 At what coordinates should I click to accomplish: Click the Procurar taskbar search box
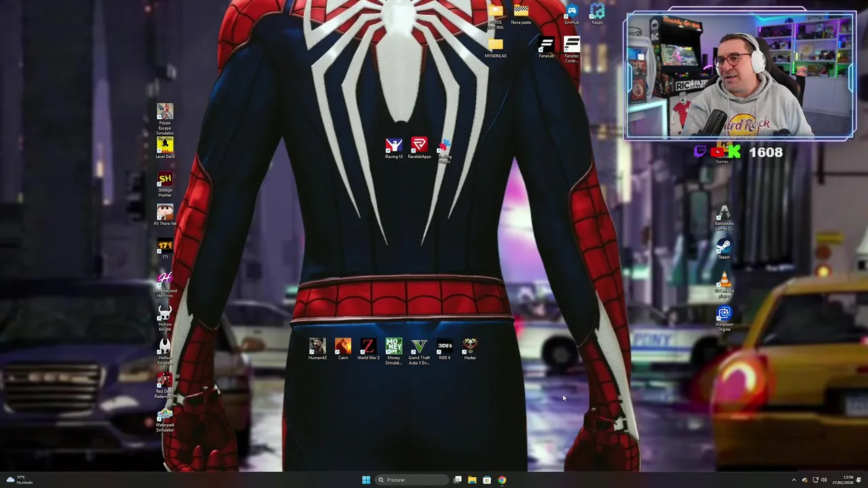412,480
